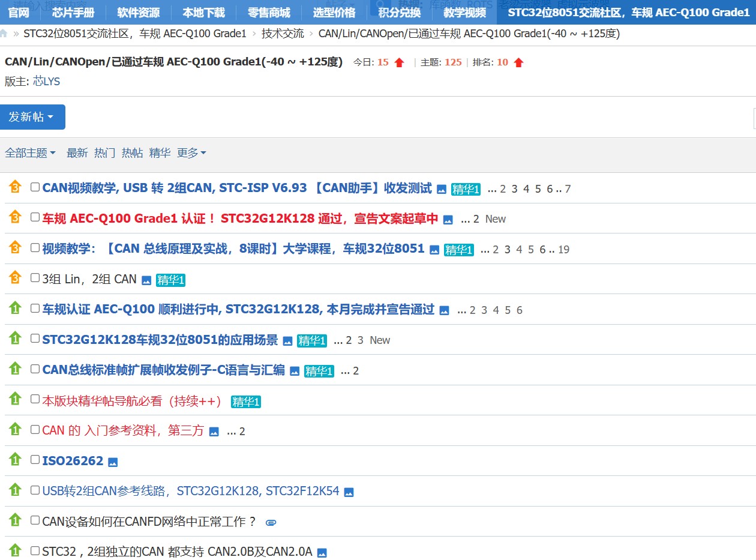Check the box for CAN总线标准帧扩展帧收发例子
The height and width of the screenshot is (560, 756).
point(35,369)
